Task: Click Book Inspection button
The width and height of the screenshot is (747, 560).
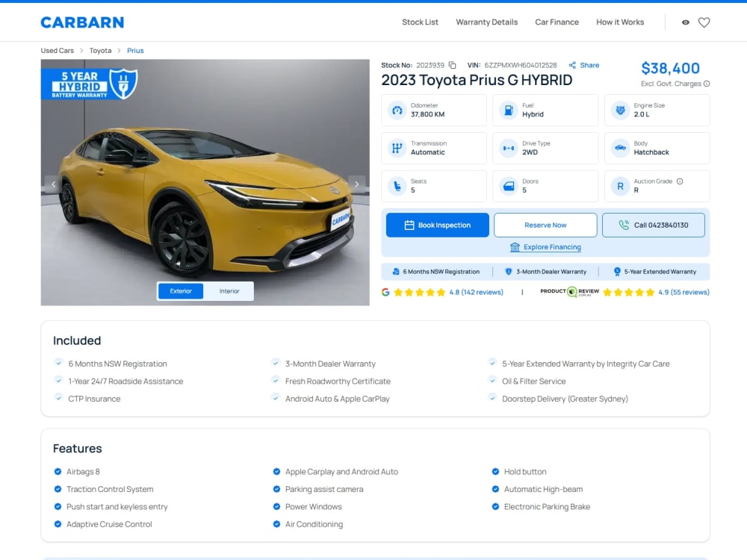Action: tap(437, 225)
